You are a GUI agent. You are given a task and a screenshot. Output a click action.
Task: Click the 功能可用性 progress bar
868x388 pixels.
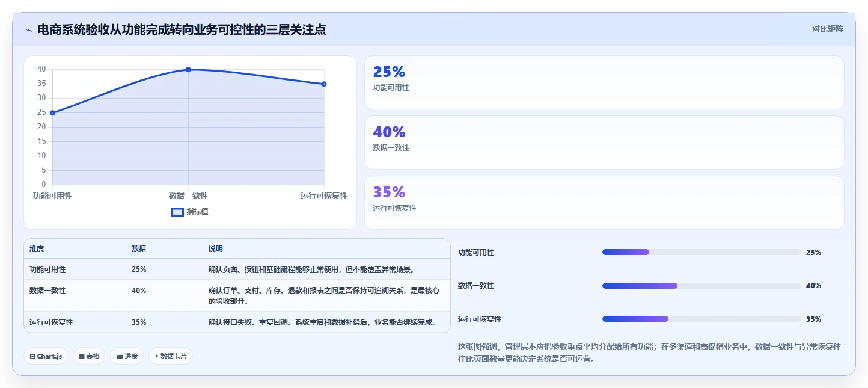[x=701, y=252]
